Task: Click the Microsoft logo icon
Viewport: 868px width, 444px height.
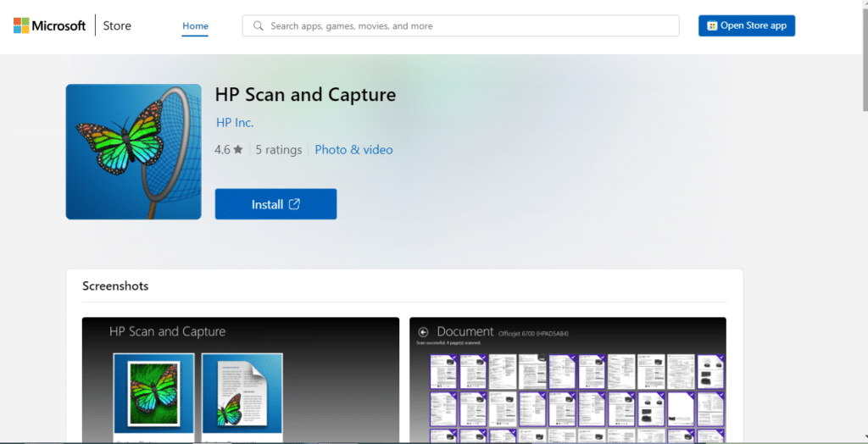Action: 21,25
